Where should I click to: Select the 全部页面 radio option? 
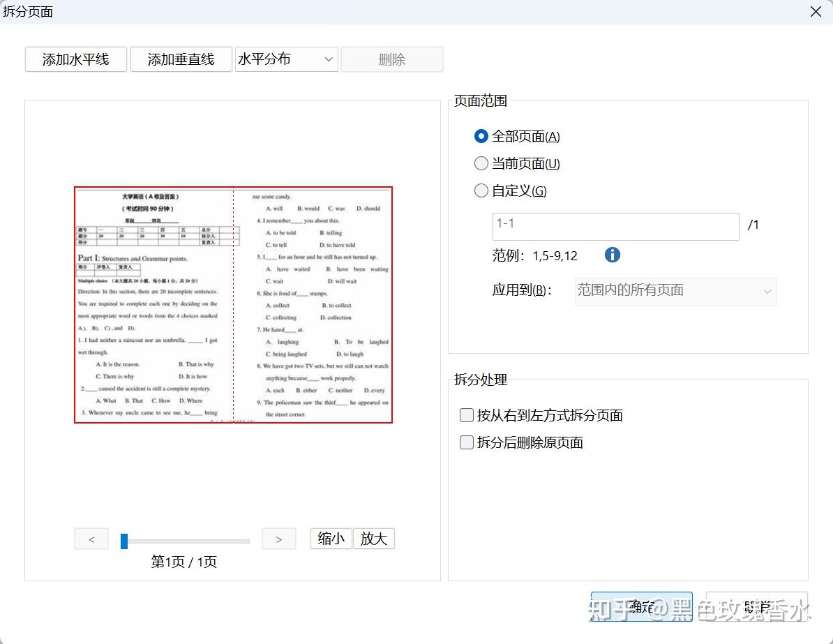(x=481, y=136)
